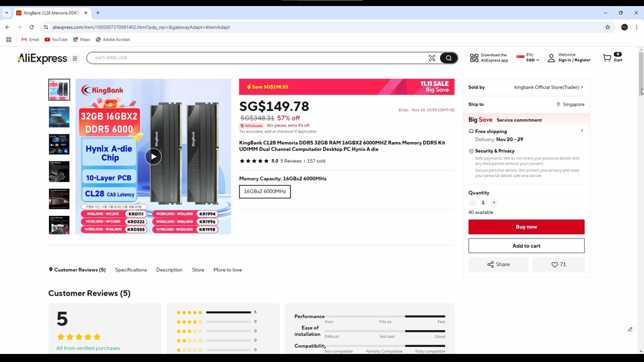Switch to the More to love tab
The height and width of the screenshot is (362, 644).
(228, 270)
